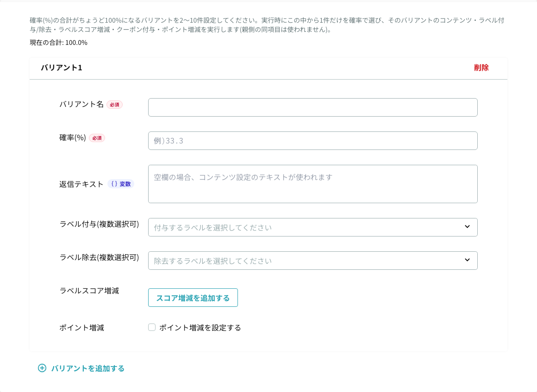Click the 必須 badge next to 確率(%)

97,138
